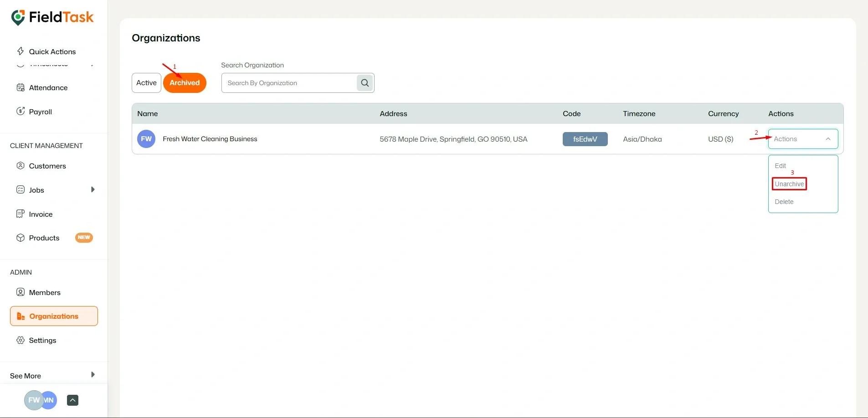Image resolution: width=868 pixels, height=418 pixels.
Task: Open Quick Actions in sidebar
Action: [52, 51]
